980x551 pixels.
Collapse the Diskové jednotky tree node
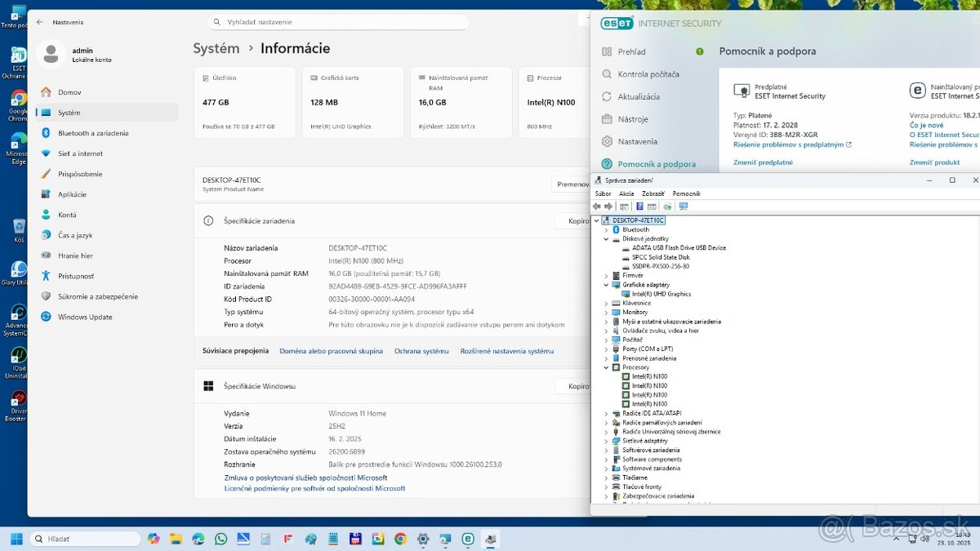click(x=606, y=239)
